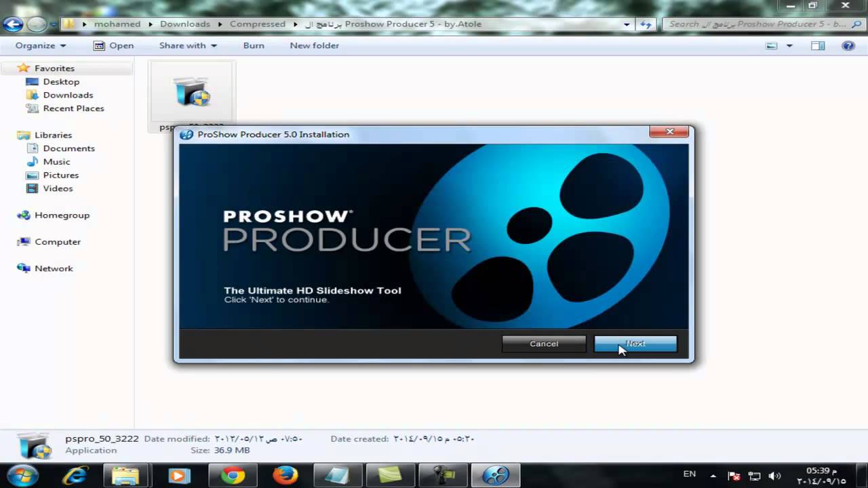
Task: Switch to the ProShow installer taskbar button
Action: 496,476
